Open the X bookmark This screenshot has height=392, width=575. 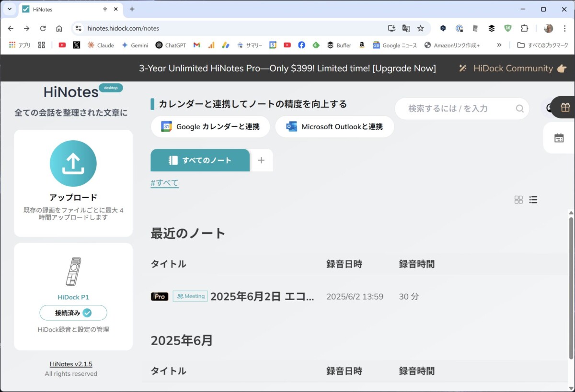[x=77, y=45]
